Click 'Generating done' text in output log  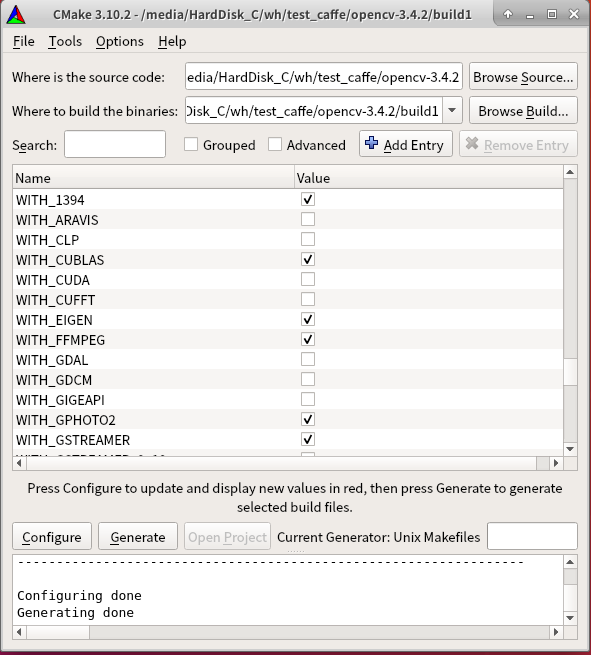click(x=76, y=612)
